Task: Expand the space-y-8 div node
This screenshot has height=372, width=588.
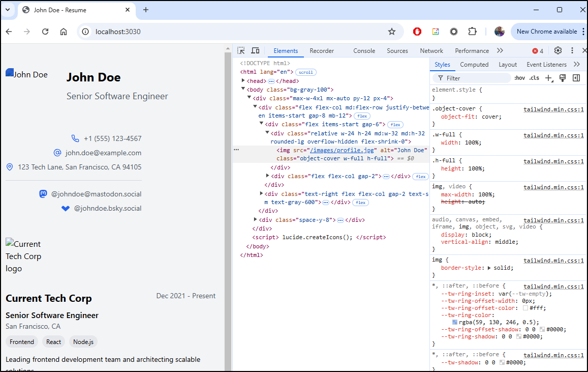Action: click(x=255, y=219)
